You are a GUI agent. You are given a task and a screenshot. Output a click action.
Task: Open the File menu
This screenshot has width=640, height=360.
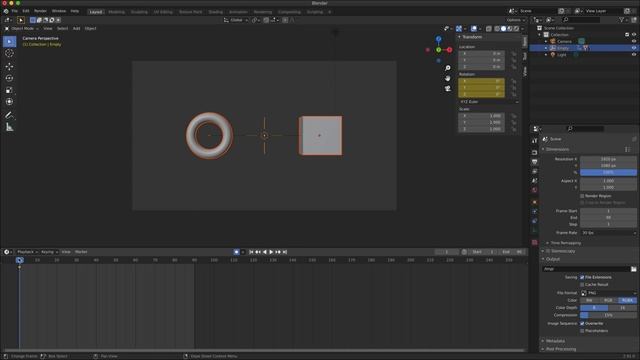[15, 11]
